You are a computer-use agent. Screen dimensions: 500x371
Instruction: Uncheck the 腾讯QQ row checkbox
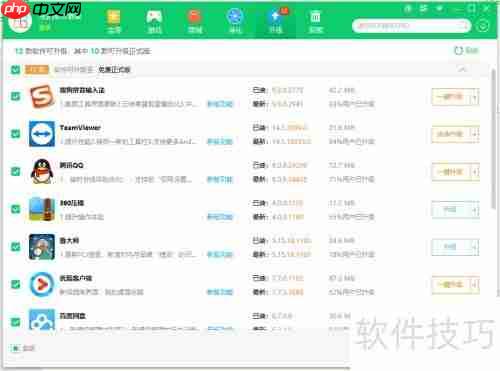(15, 171)
